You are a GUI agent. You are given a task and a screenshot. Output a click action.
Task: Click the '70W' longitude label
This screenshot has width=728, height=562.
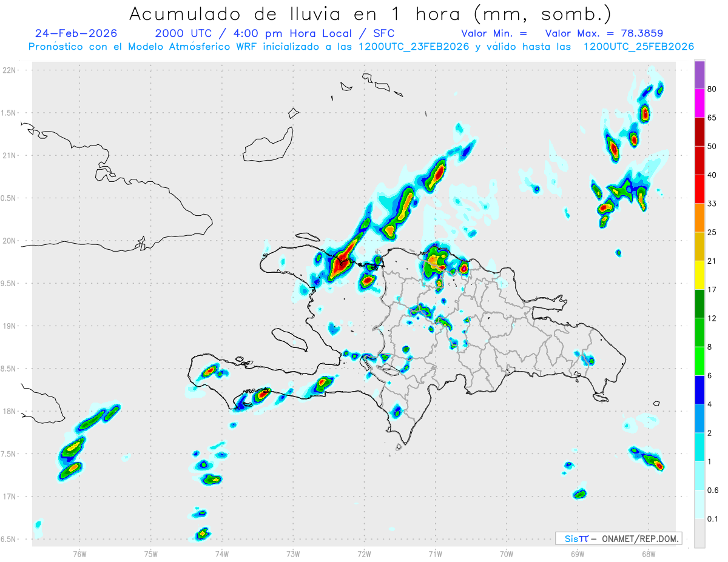click(506, 554)
